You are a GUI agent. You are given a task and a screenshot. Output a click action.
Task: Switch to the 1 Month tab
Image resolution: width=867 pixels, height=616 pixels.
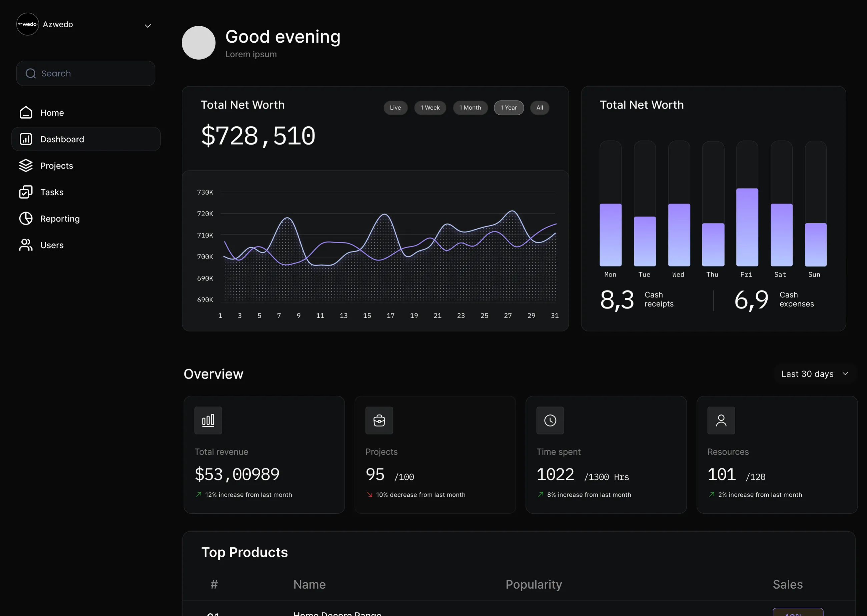click(470, 108)
